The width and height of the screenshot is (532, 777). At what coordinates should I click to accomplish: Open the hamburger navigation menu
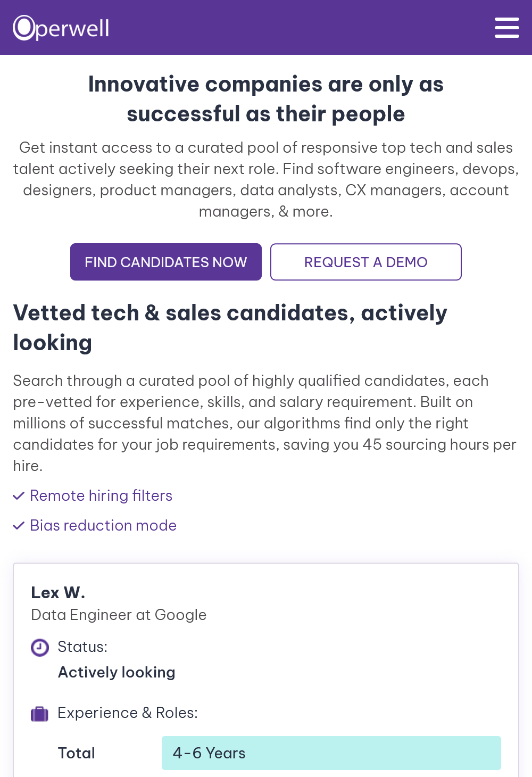(x=506, y=27)
